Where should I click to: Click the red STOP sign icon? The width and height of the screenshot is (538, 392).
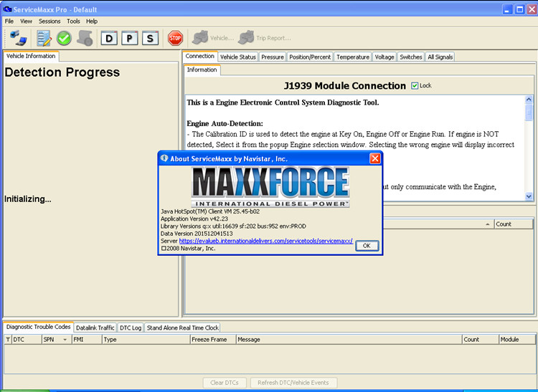pyautogui.click(x=175, y=38)
